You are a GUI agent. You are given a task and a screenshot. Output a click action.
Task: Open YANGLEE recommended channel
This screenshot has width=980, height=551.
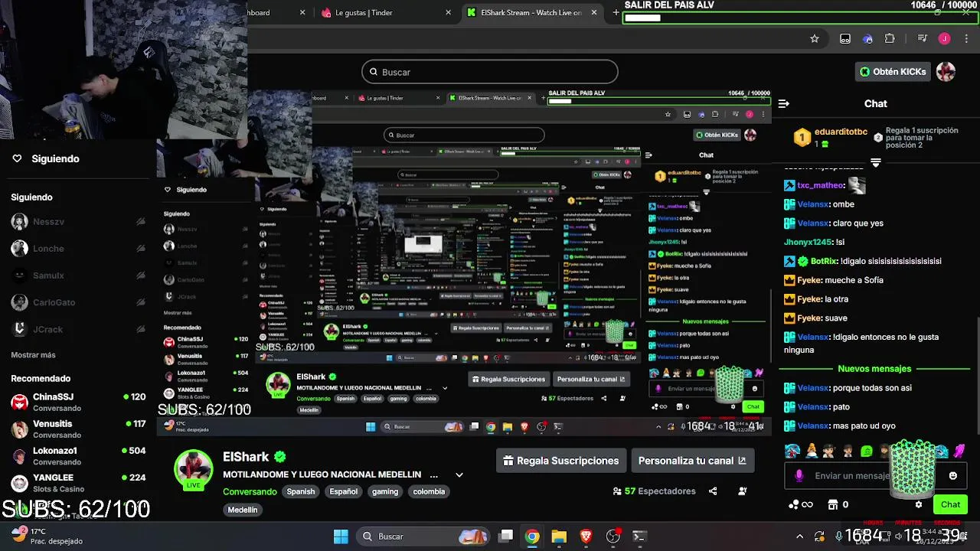(x=78, y=483)
